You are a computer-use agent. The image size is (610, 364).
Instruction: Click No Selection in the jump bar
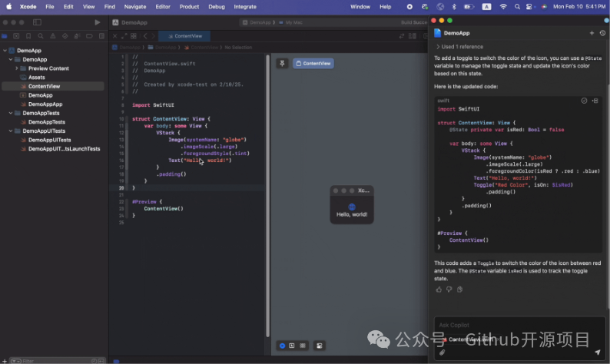(238, 48)
